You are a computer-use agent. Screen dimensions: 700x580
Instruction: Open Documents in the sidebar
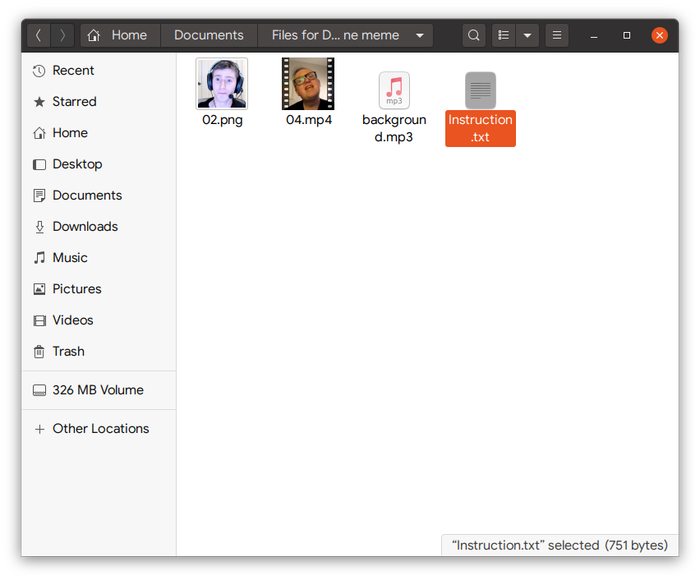[99, 196]
